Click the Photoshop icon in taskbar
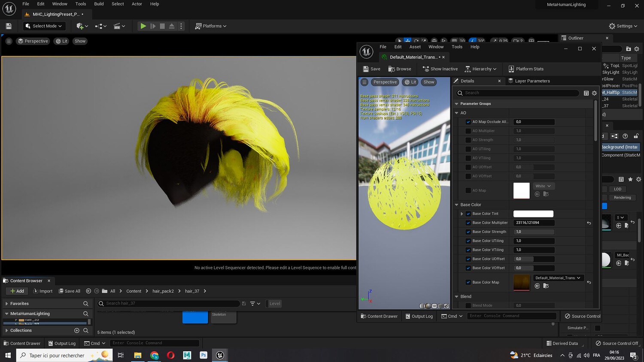This screenshot has height=362, width=644. pyautogui.click(x=204, y=355)
